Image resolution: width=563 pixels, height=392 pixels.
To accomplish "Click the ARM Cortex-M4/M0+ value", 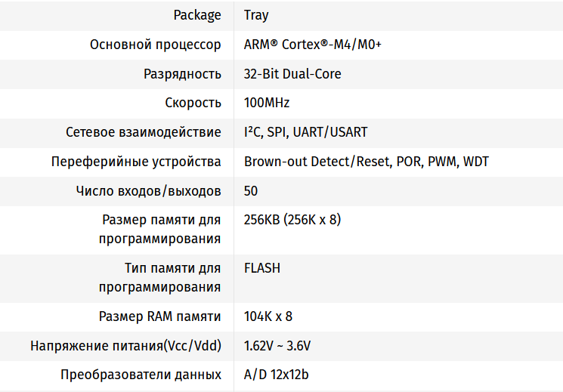I will click(x=312, y=45).
